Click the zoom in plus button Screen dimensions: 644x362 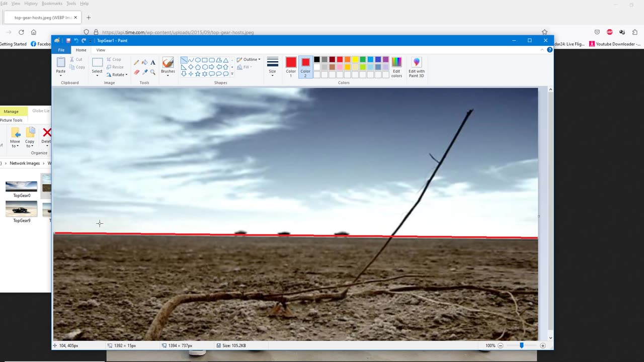(543, 345)
